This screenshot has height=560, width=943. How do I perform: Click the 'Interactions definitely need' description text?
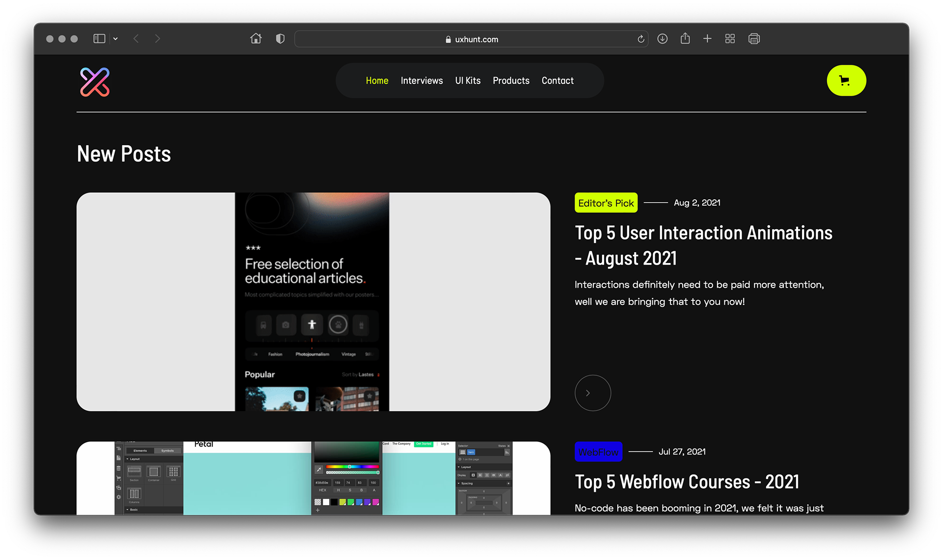[699, 293]
